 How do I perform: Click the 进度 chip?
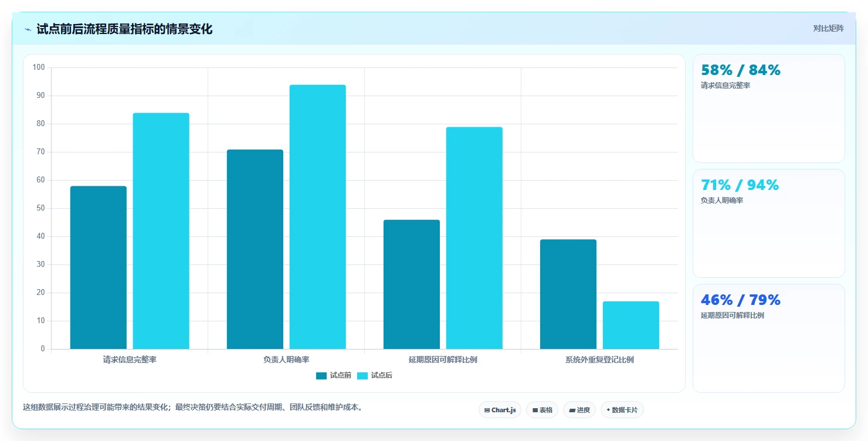tap(579, 410)
